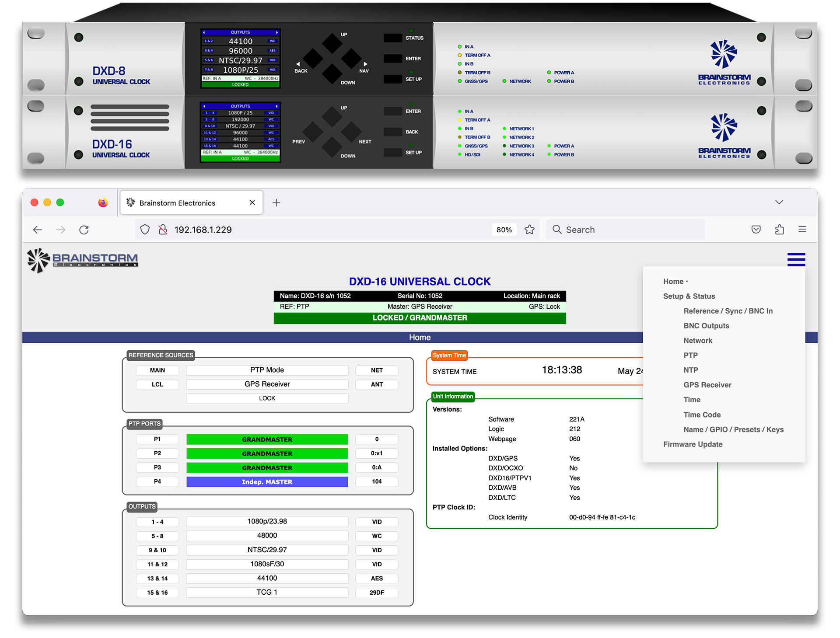Image resolution: width=840 pixels, height=638 pixels.
Task: Click the Brainstorm Electronics logo
Action: (83, 260)
